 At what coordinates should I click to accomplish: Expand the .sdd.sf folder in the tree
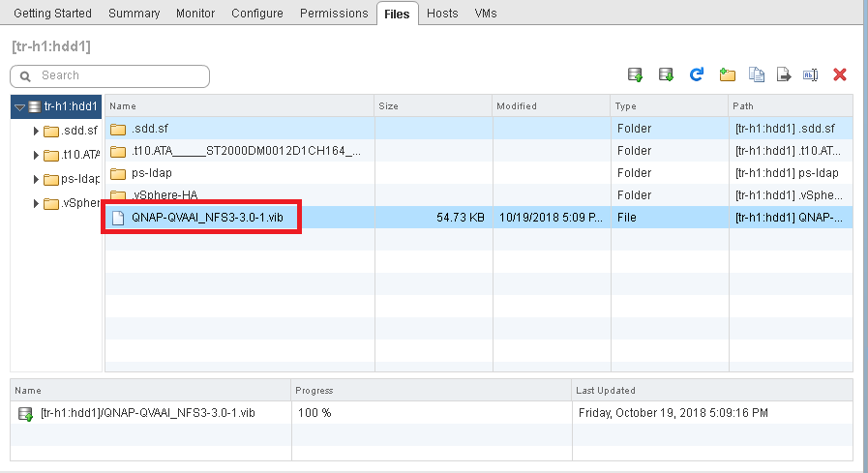pyautogui.click(x=36, y=131)
